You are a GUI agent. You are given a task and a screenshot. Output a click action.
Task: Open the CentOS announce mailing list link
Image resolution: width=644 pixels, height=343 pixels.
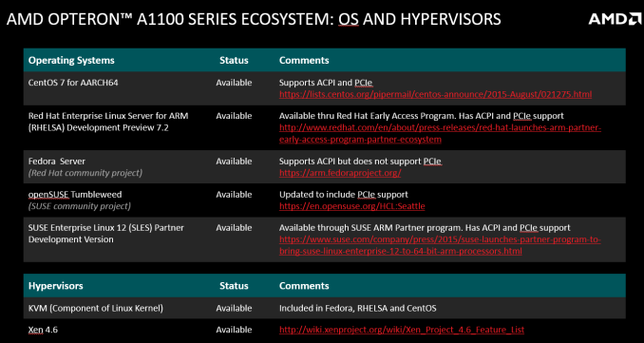435,94
